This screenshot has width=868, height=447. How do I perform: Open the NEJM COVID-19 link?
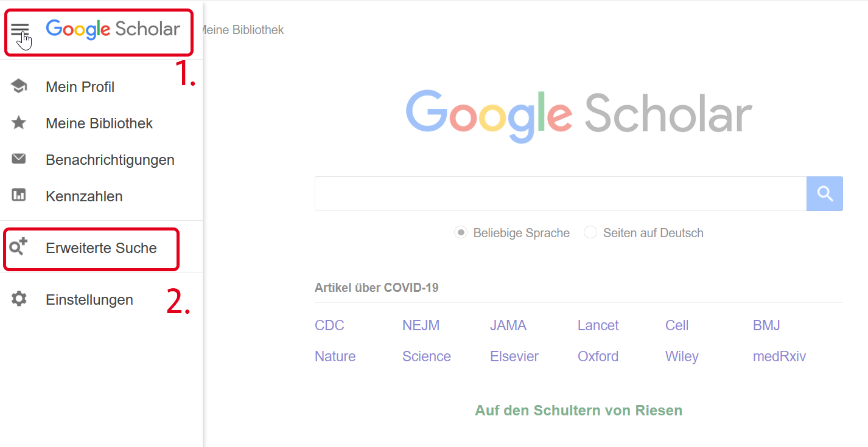click(x=421, y=325)
